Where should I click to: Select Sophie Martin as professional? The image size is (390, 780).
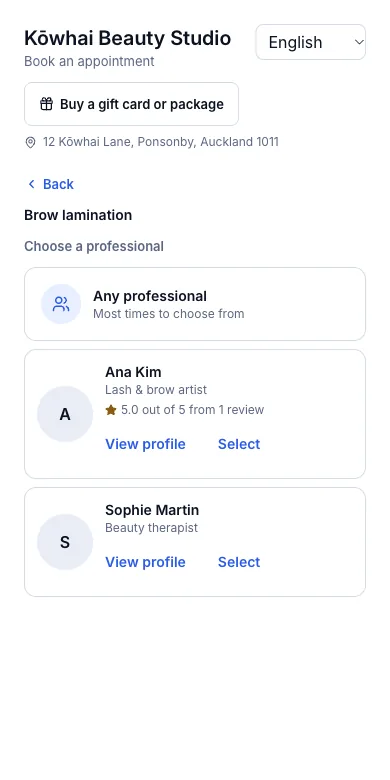point(239,562)
